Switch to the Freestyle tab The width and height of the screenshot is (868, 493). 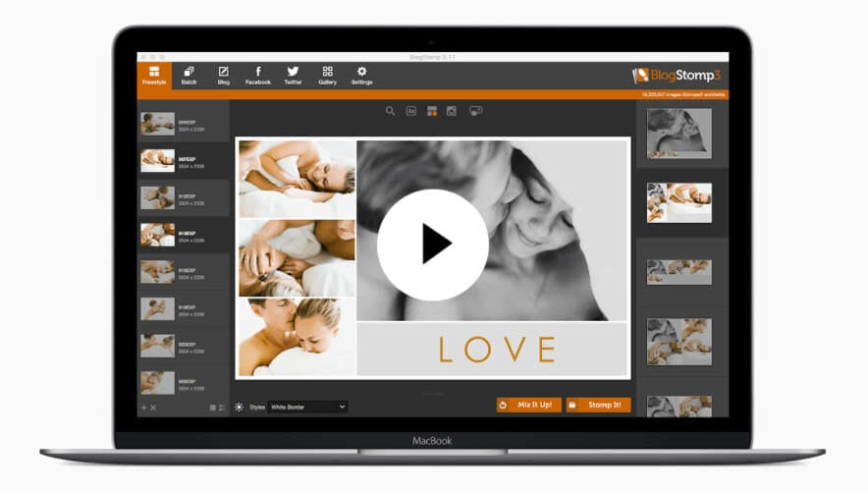(x=154, y=75)
